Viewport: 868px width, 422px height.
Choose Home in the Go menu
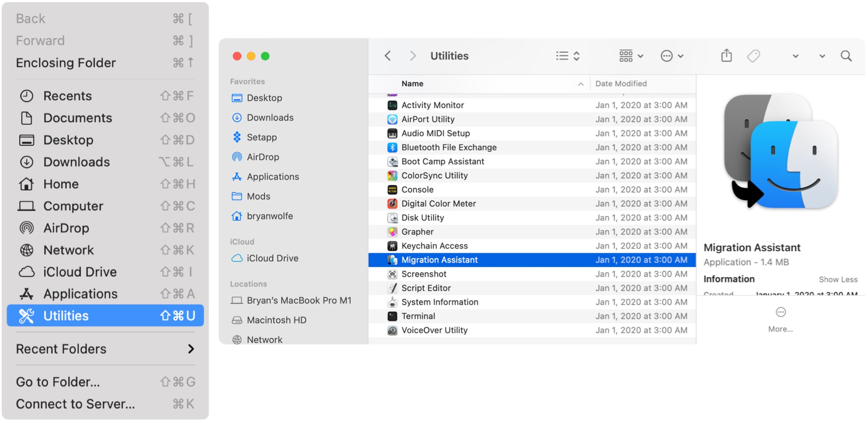(x=105, y=184)
